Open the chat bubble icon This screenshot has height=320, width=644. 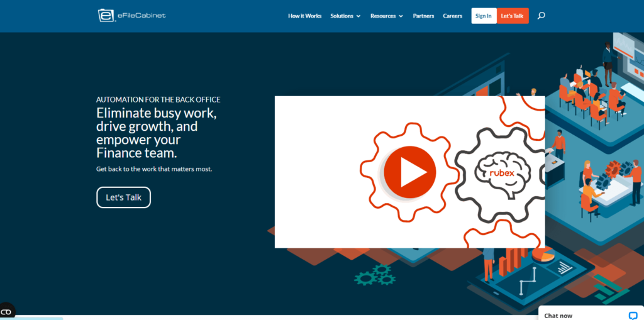(x=633, y=316)
